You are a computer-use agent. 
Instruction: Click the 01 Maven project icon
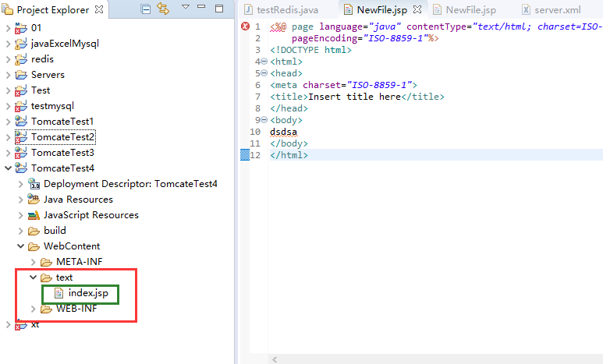tap(21, 28)
